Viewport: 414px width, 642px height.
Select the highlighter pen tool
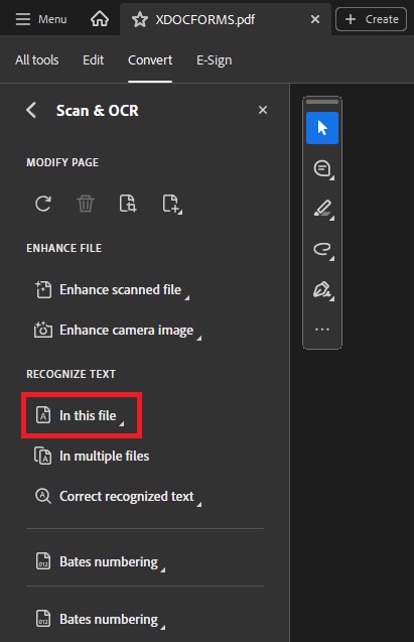click(x=323, y=209)
